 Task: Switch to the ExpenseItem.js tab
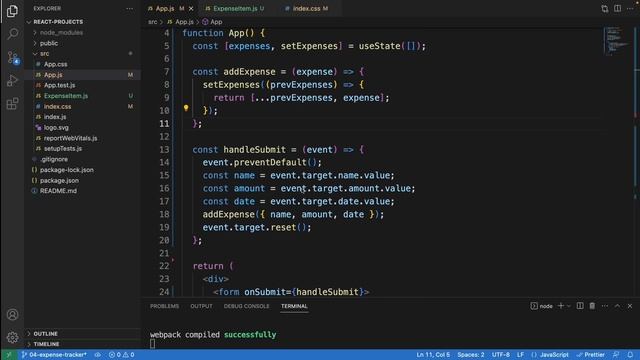click(235, 9)
